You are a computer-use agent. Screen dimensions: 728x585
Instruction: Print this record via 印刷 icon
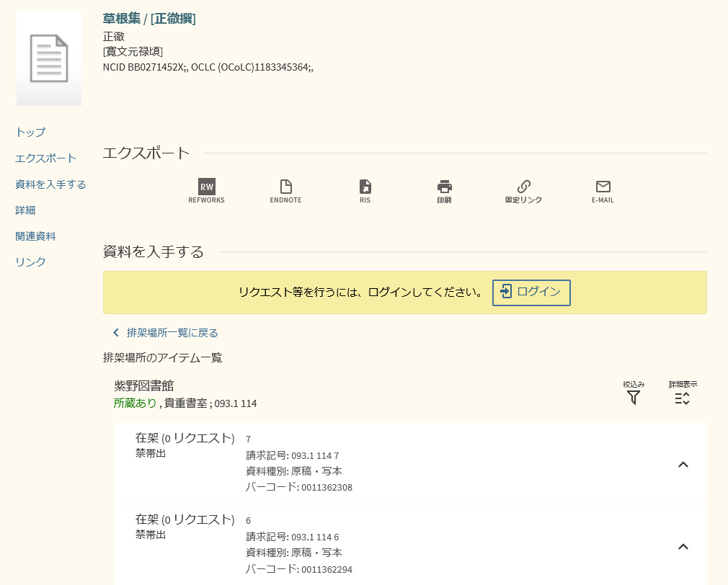(x=444, y=191)
